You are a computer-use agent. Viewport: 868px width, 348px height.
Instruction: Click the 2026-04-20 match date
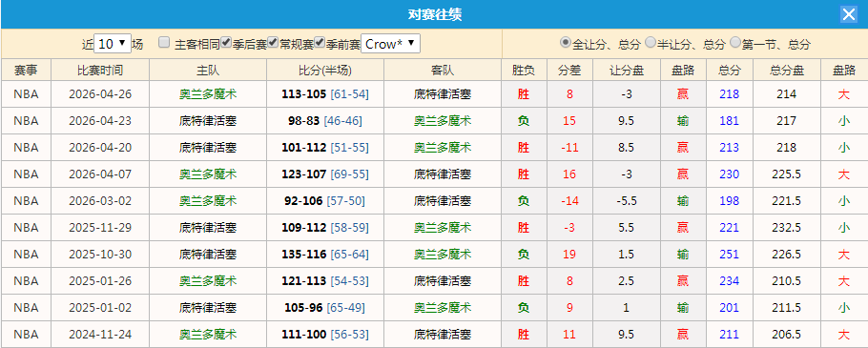(x=100, y=148)
